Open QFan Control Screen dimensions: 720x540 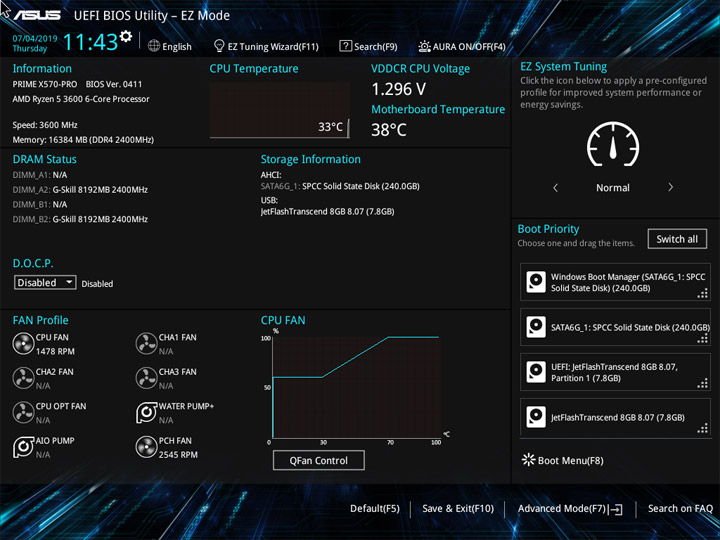click(x=319, y=460)
